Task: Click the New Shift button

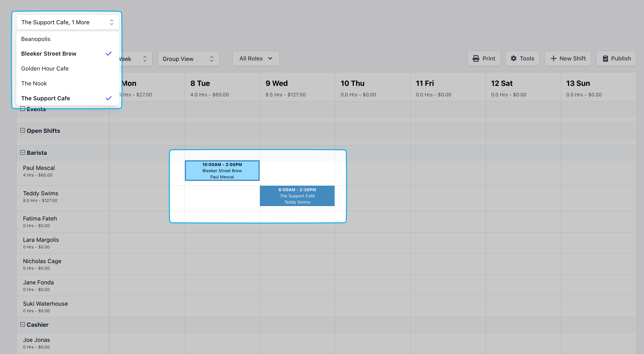Action: 568,58
